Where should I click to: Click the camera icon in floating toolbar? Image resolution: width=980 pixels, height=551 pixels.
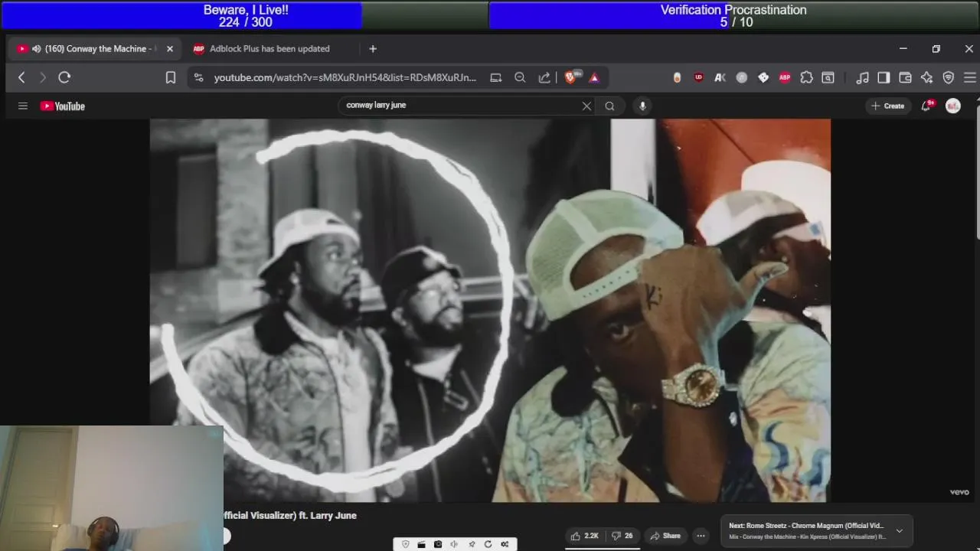click(438, 544)
